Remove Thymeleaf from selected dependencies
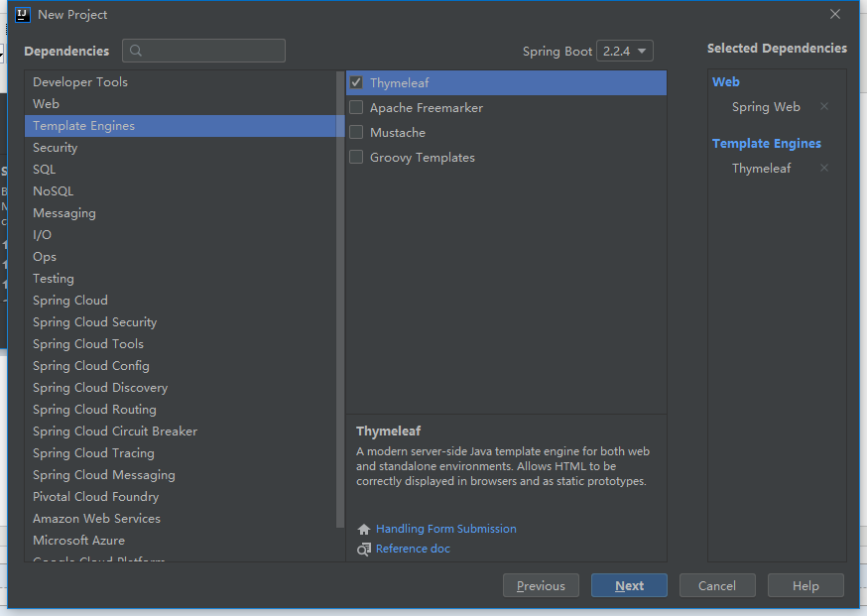The image size is (867, 616). click(824, 168)
